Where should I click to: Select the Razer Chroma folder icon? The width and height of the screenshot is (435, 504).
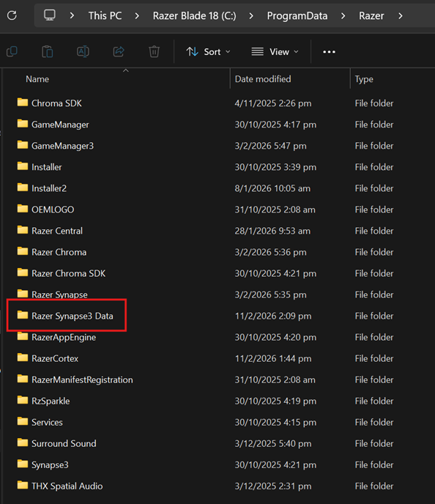pos(23,251)
